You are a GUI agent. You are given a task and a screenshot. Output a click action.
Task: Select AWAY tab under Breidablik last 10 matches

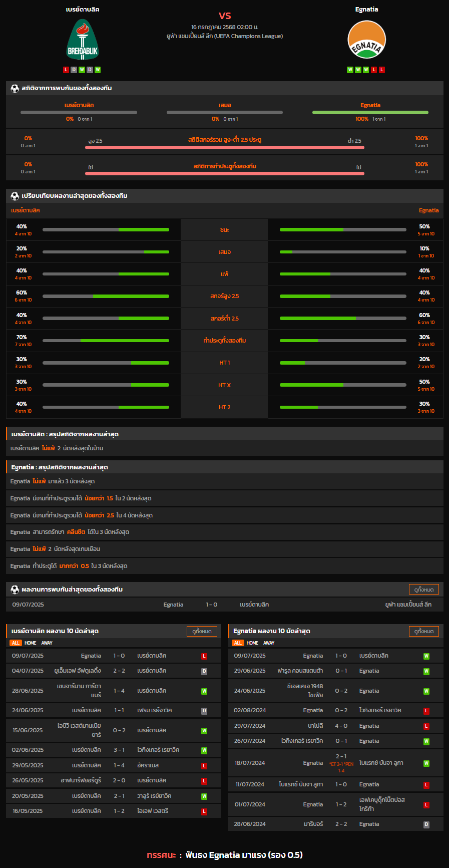[x=47, y=643]
